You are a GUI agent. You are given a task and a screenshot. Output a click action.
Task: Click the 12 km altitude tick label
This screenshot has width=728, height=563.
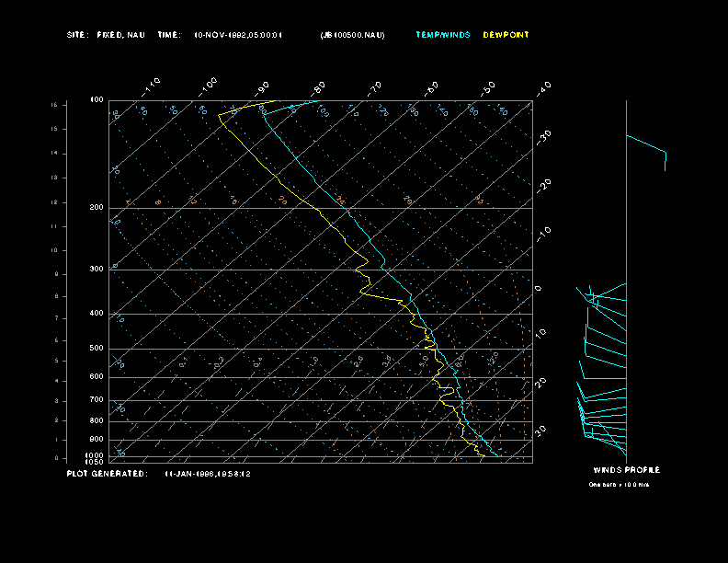point(54,201)
